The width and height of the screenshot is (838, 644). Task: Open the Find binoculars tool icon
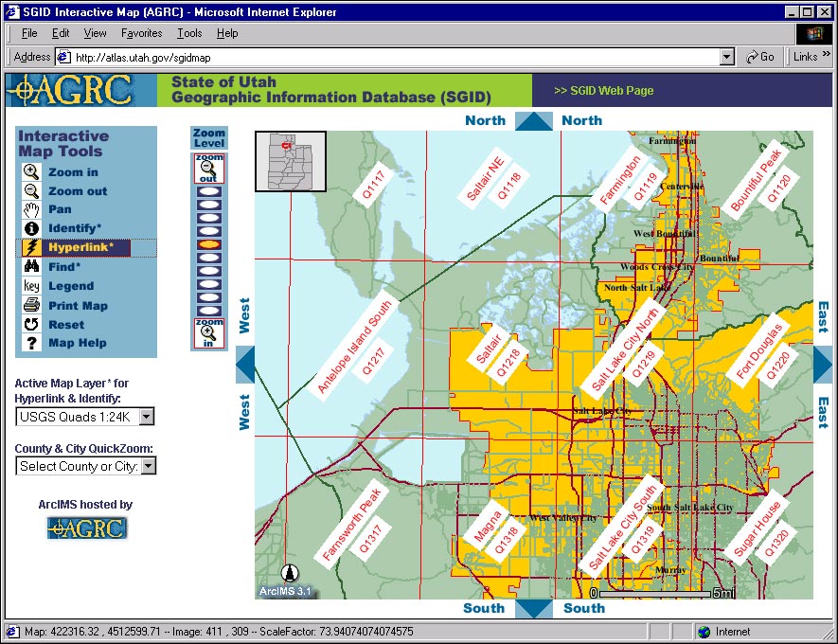point(31,266)
